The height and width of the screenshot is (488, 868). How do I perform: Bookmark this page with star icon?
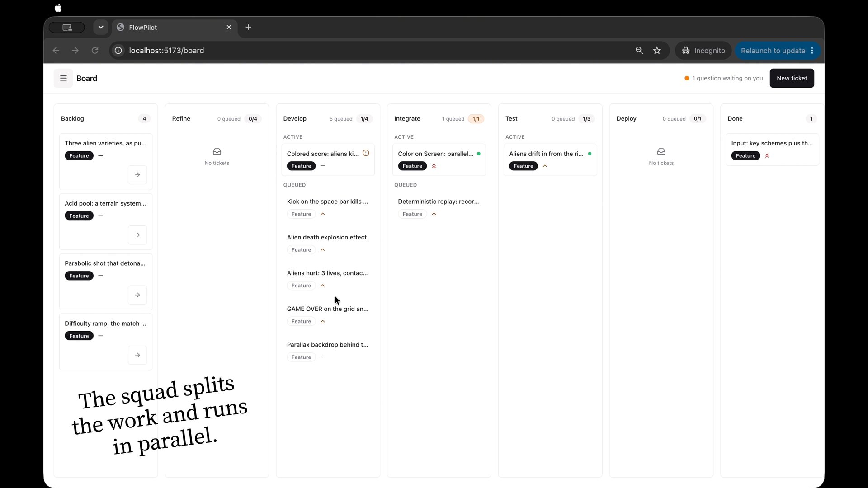pos(657,51)
